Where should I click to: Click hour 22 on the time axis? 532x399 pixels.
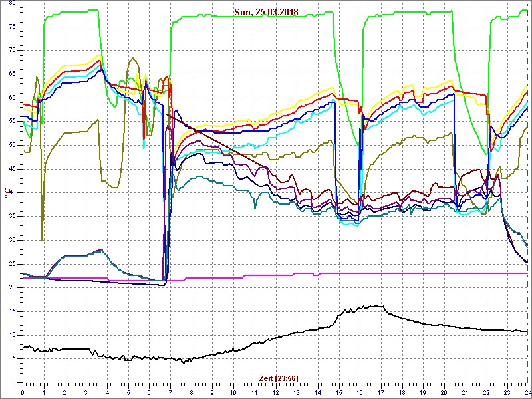click(486, 392)
